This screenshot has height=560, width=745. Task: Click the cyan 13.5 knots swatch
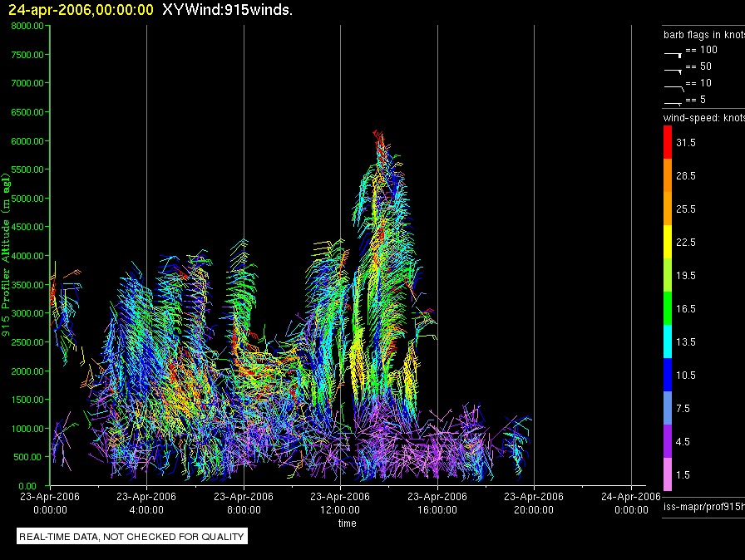[x=668, y=341]
